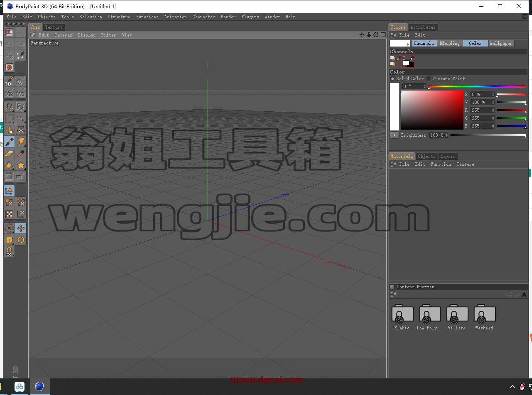Viewport: 532px width, 395px height.
Task: Select the Brush paint tool
Action: coord(9,142)
